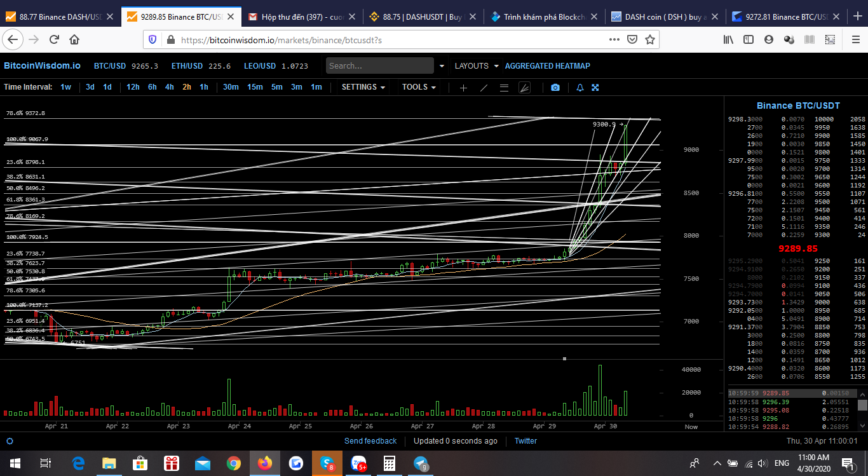
Task: Select the Fibonacci fan drawing tool
Action: pyautogui.click(x=524, y=88)
